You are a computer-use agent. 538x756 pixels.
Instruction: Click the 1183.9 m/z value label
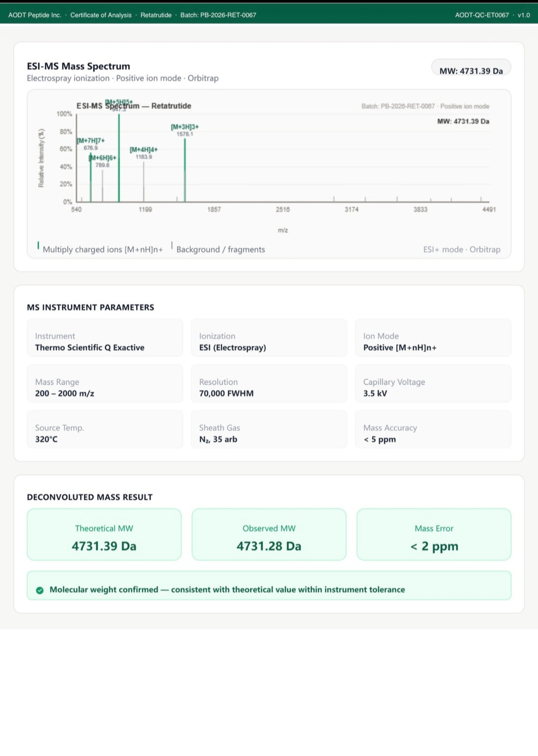click(x=144, y=157)
